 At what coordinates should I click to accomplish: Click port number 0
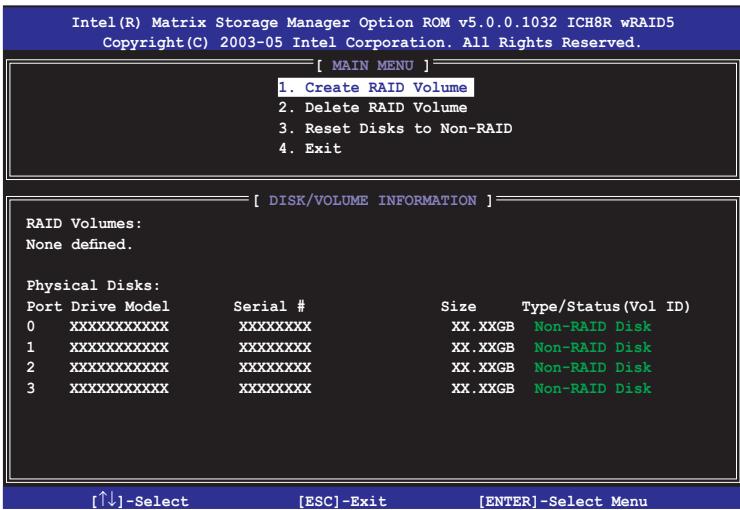pos(31,326)
